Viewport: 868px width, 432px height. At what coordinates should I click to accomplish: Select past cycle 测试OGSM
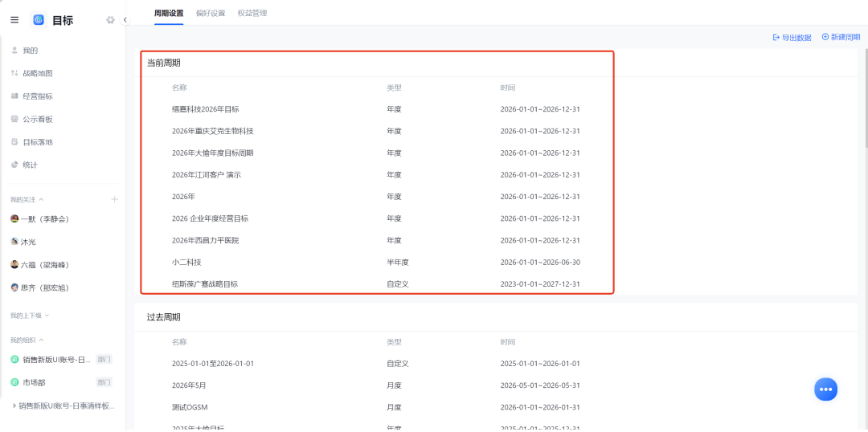191,407
